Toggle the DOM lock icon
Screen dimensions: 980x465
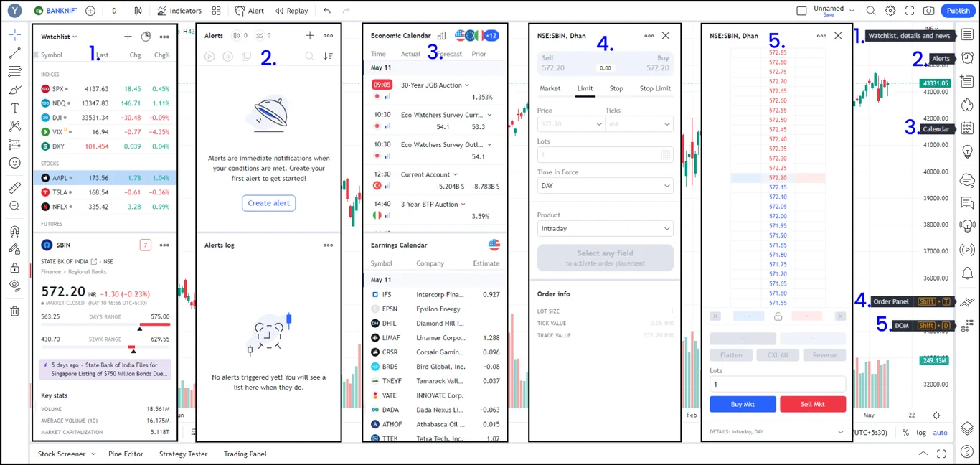tap(778, 316)
